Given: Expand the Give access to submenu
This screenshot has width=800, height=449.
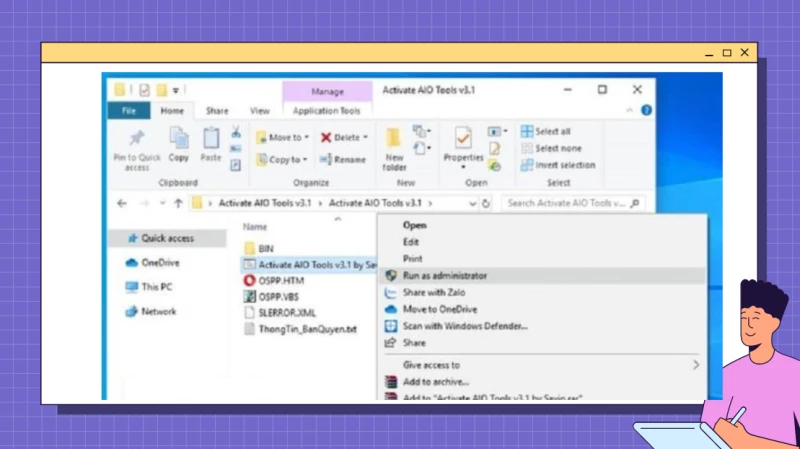Looking at the screenshot, I should point(696,365).
